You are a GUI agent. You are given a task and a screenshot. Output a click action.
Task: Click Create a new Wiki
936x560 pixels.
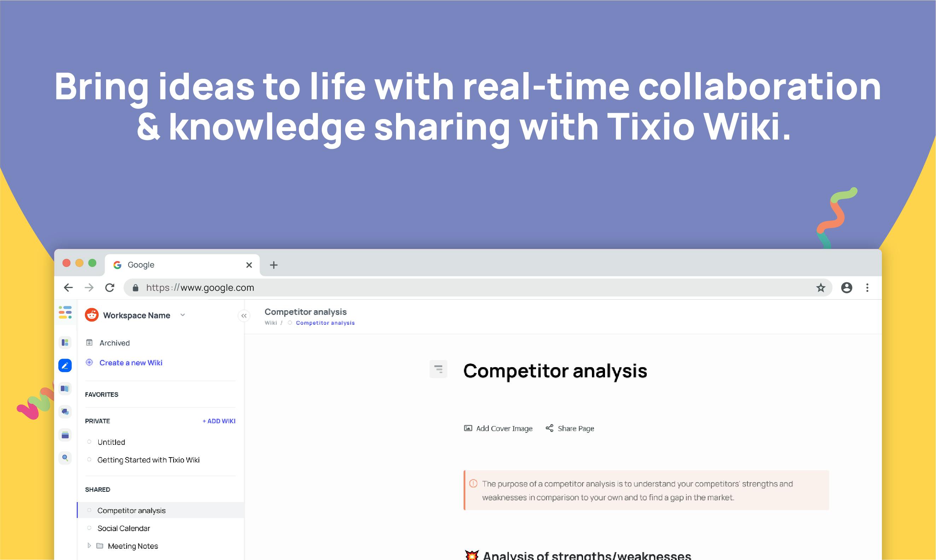[131, 362]
